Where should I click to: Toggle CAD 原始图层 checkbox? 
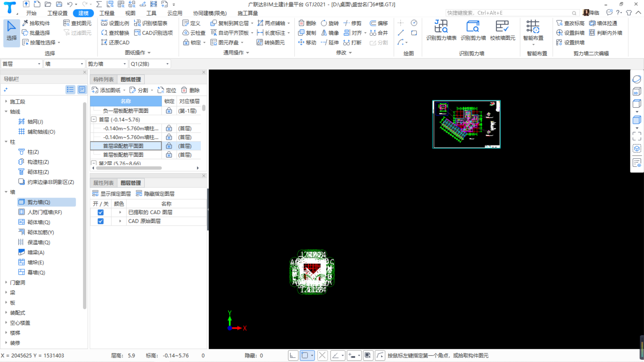coord(101,221)
